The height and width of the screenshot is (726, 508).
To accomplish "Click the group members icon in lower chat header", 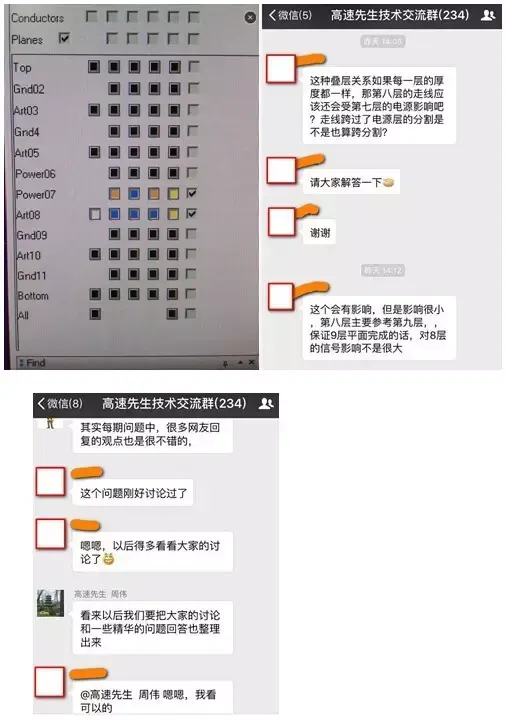I will click(x=266, y=403).
